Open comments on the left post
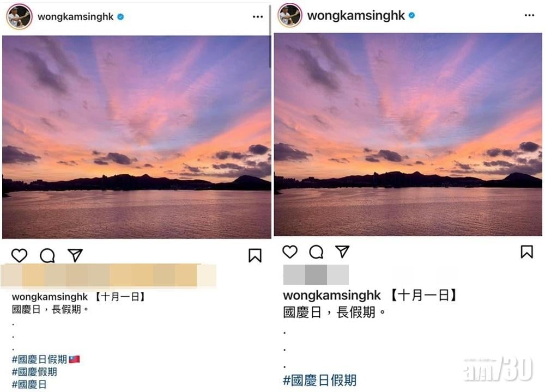This screenshot has width=545, height=392. [47, 255]
